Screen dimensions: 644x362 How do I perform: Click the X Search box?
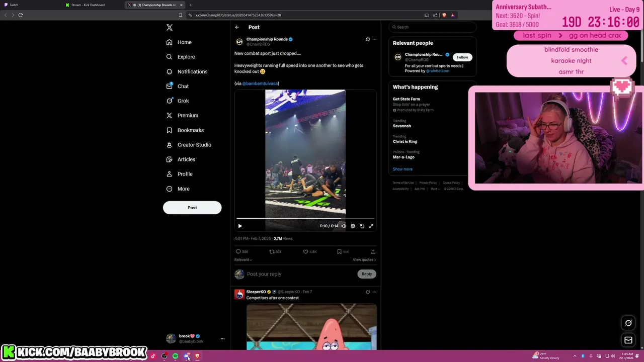[432, 27]
